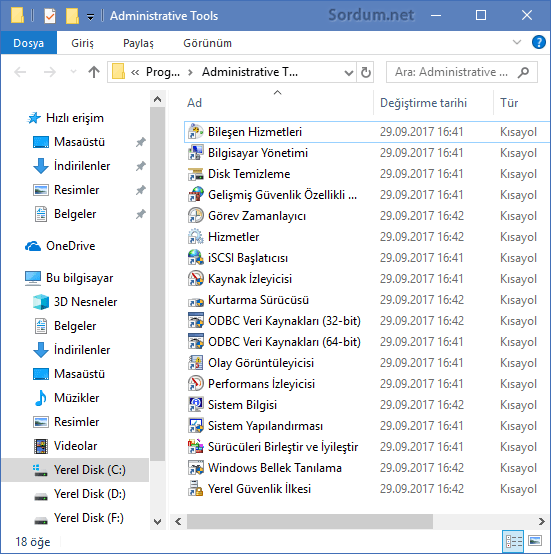Viewport: 551px width, 554px height.
Task: Select Görev Zamanlayıcı clock icon
Action: click(x=195, y=216)
